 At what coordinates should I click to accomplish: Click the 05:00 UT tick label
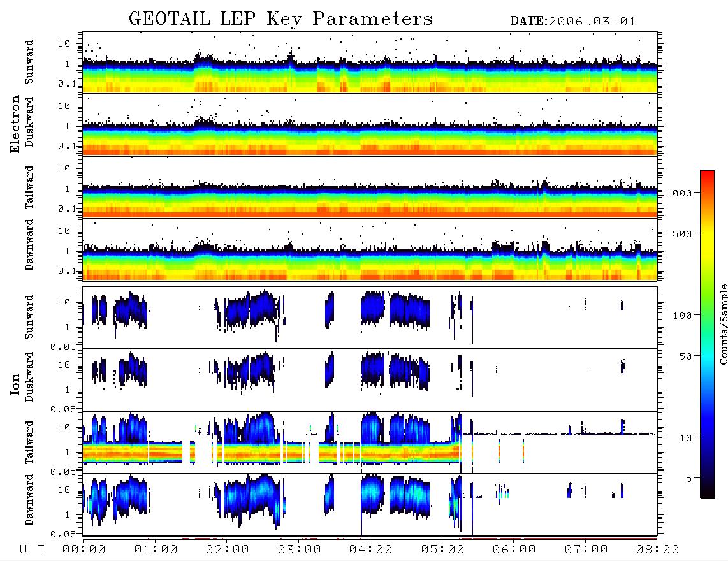pyautogui.click(x=443, y=550)
